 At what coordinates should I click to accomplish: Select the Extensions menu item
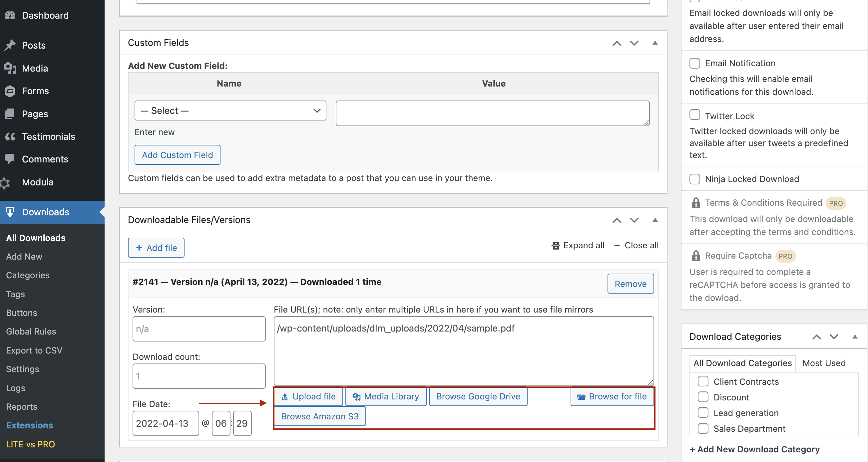[29, 425]
